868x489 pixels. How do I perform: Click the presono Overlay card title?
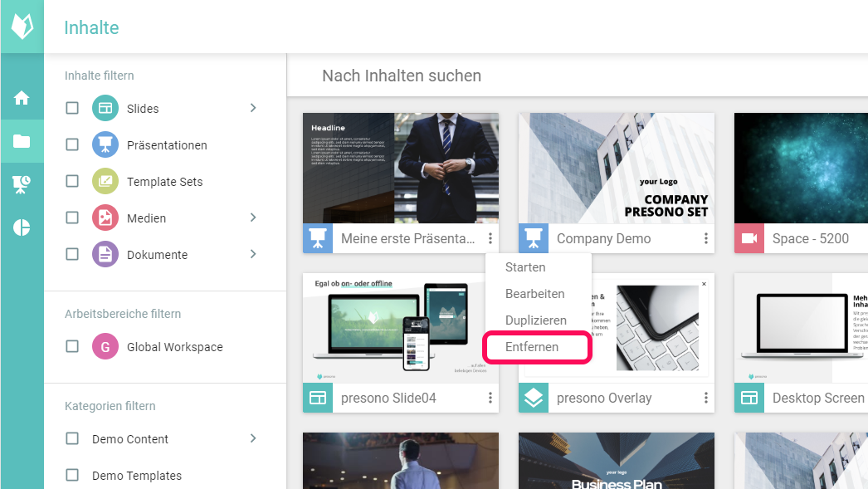(604, 399)
